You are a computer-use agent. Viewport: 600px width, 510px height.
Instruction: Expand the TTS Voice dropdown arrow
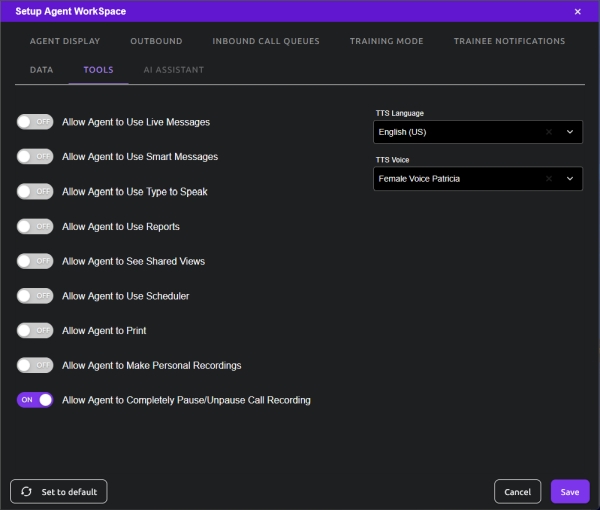click(570, 179)
